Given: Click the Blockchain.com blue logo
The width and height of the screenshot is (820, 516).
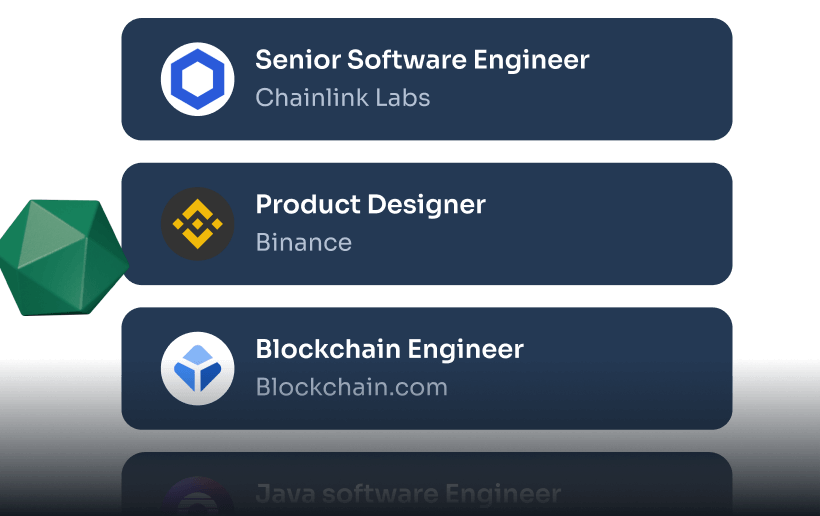Looking at the screenshot, I should pyautogui.click(x=197, y=368).
